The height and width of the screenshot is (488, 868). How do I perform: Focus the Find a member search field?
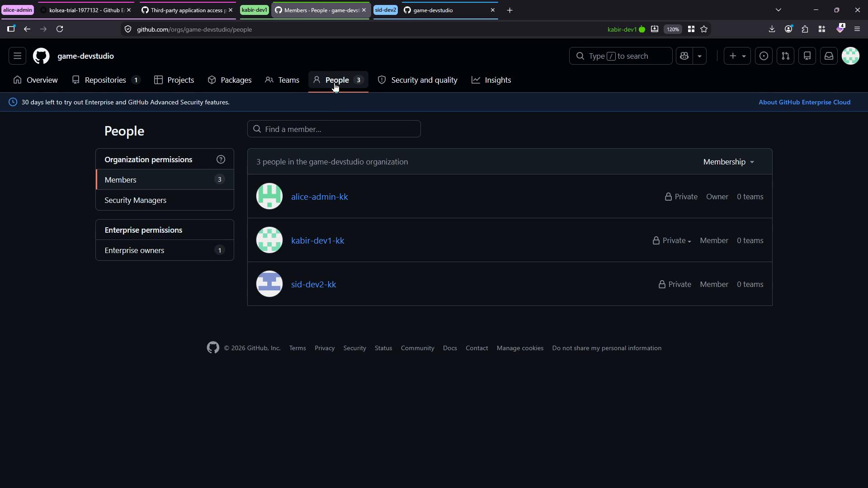click(334, 129)
